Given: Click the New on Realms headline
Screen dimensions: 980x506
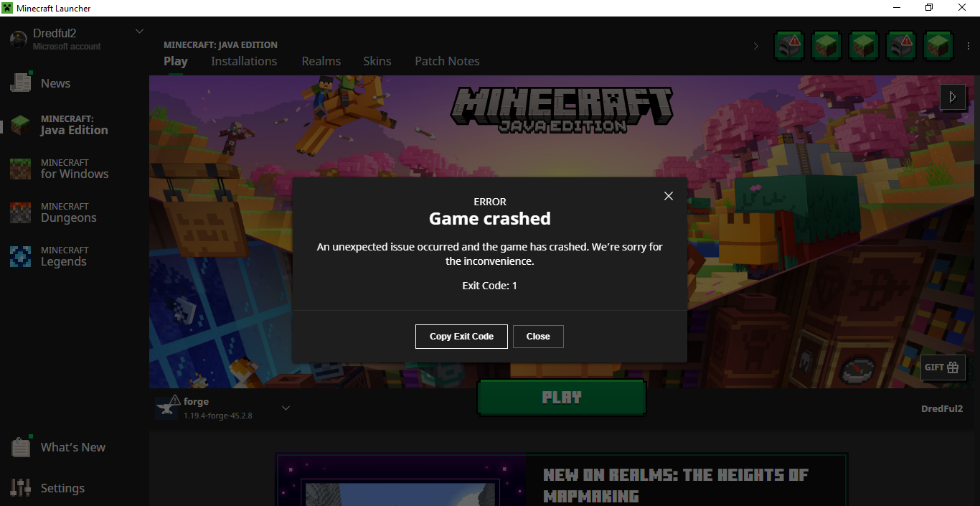Looking at the screenshot, I should point(676,485).
